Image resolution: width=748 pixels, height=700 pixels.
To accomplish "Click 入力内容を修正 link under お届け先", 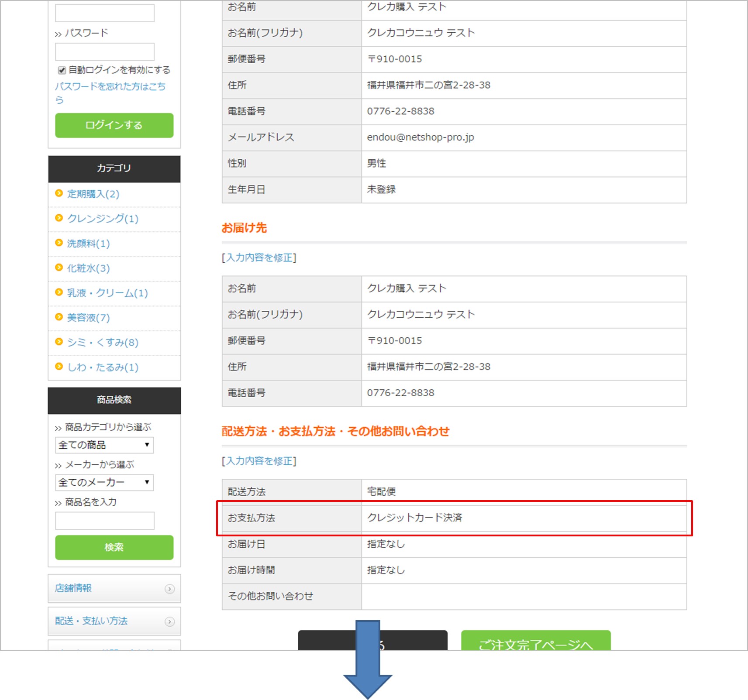I will coord(259,257).
